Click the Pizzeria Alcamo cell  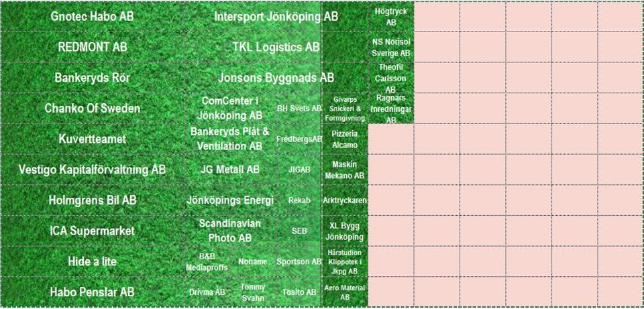[x=345, y=139]
